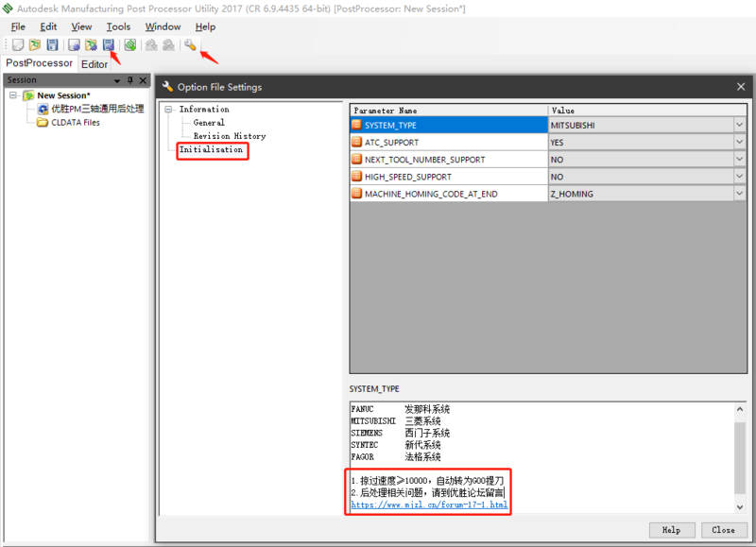Screen dimensions: 756x547
Task: Open the Session panel options dropdown arrow
Action: [x=116, y=80]
